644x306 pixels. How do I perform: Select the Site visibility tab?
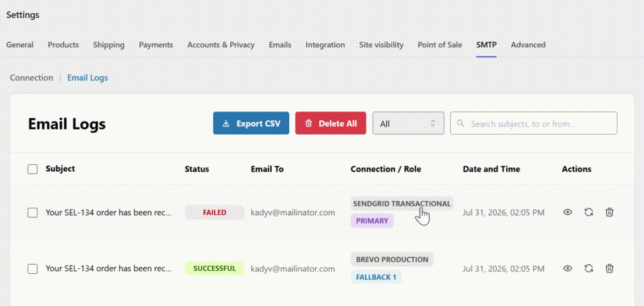pos(381,45)
